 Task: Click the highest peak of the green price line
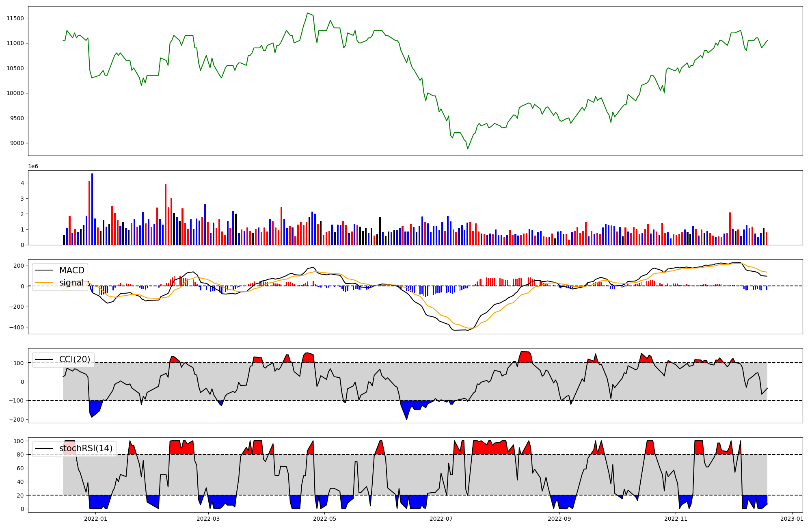pyautogui.click(x=307, y=13)
